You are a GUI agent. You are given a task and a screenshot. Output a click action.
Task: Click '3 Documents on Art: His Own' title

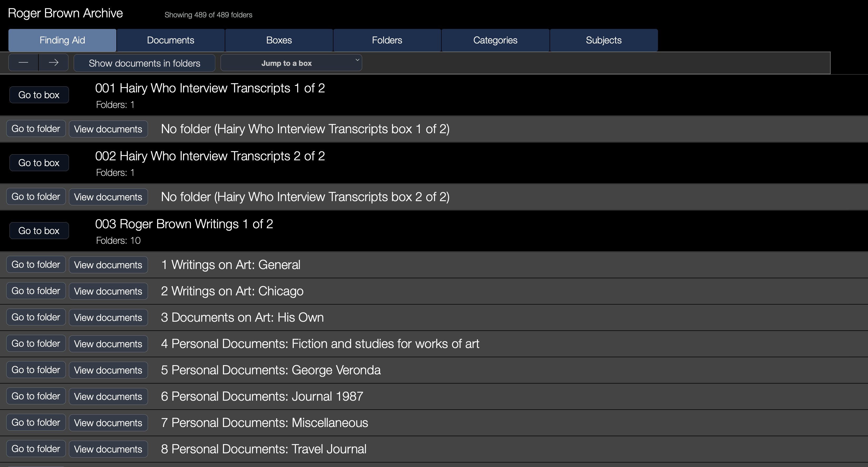tap(242, 318)
